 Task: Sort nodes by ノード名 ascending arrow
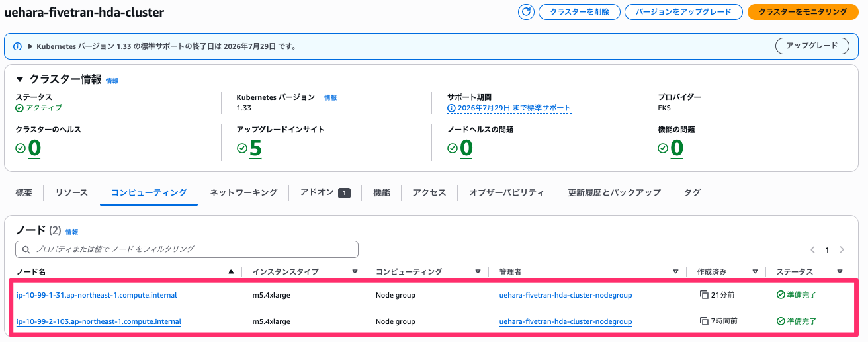pos(231,272)
